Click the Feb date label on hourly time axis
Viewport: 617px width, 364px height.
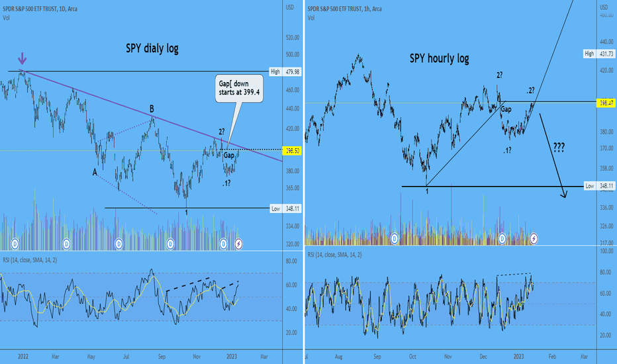click(552, 357)
